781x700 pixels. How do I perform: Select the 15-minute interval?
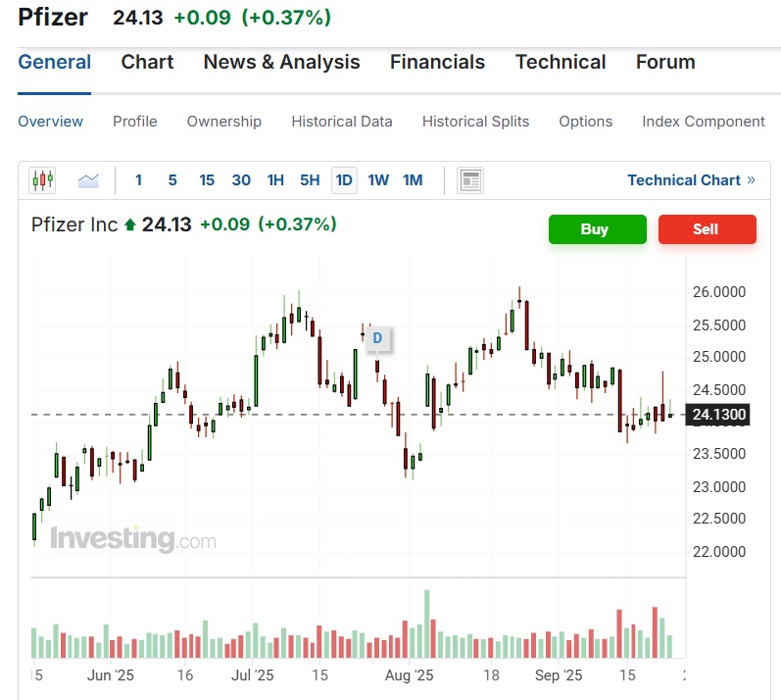(207, 180)
